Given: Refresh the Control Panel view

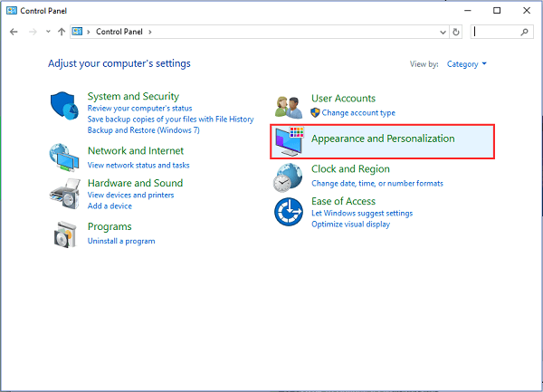Looking at the screenshot, I should (x=456, y=32).
